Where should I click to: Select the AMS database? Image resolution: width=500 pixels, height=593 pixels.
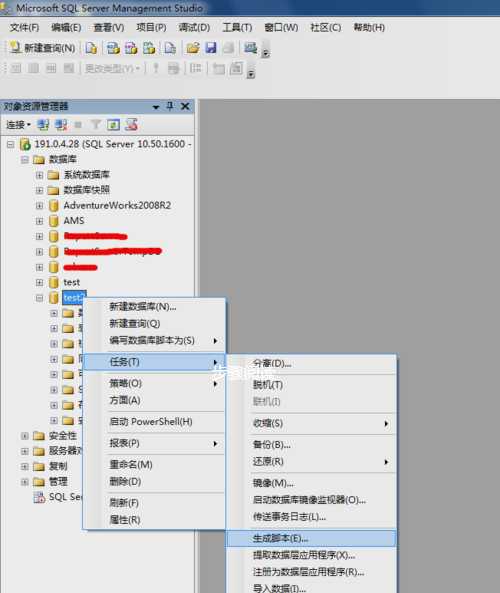(74, 220)
